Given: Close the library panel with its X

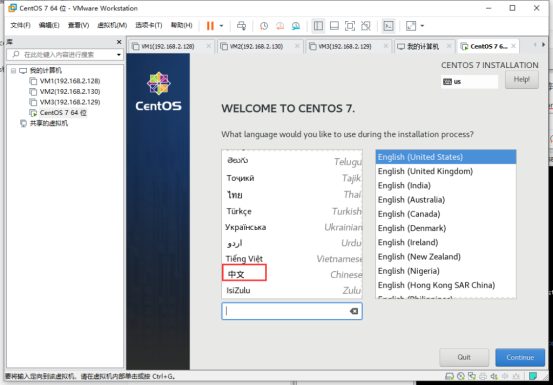Looking at the screenshot, I should [x=119, y=42].
